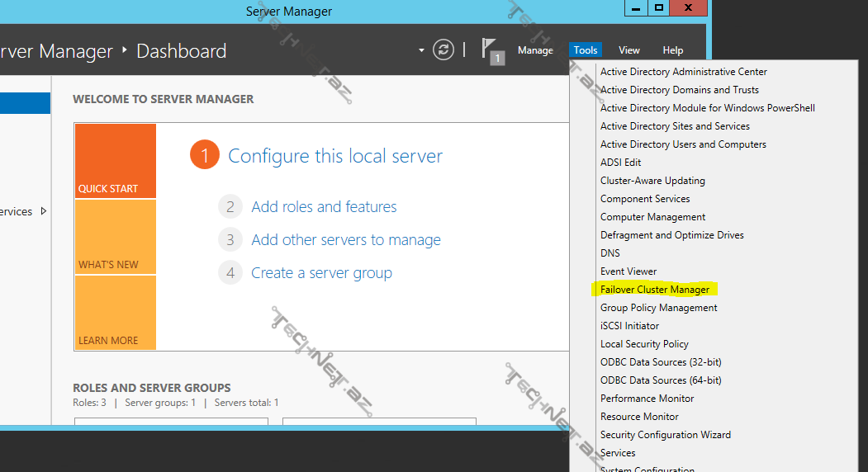Select the QUICK START tile
Viewport: 868px width, 472px height.
click(x=115, y=162)
